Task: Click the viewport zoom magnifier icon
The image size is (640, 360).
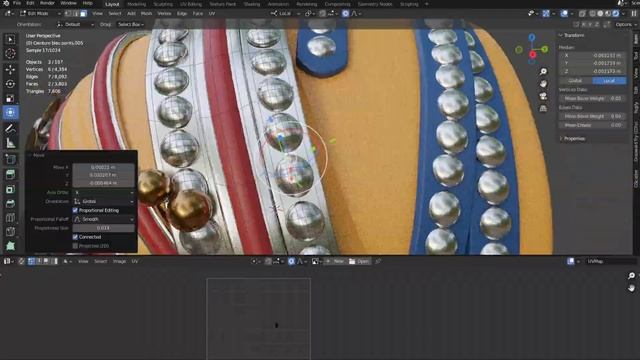Action: 543,71
